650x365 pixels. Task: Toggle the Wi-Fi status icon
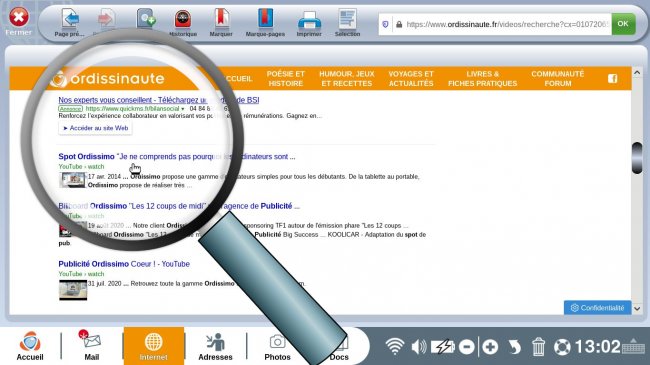(394, 346)
